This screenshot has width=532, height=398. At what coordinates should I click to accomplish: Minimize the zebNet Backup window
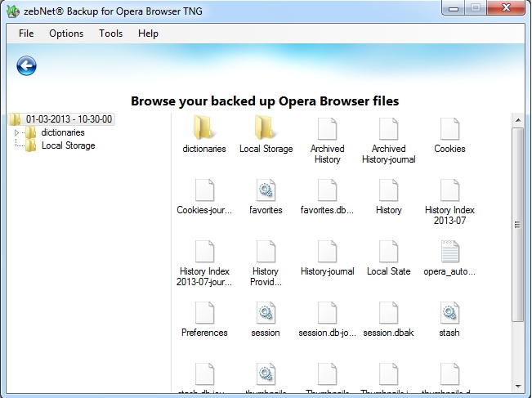tap(454, 8)
